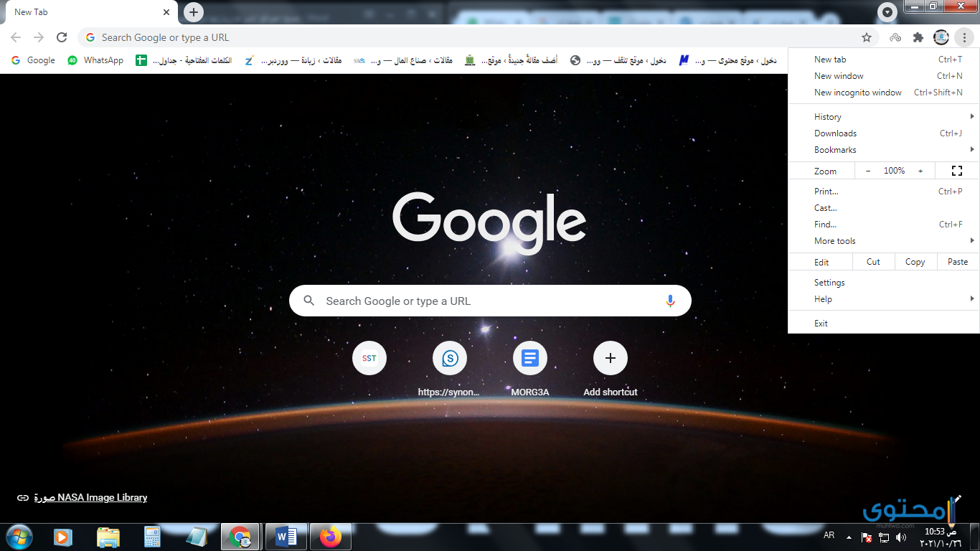Bookmark this tab with the star icon
The width and height of the screenshot is (980, 551).
pyautogui.click(x=867, y=37)
